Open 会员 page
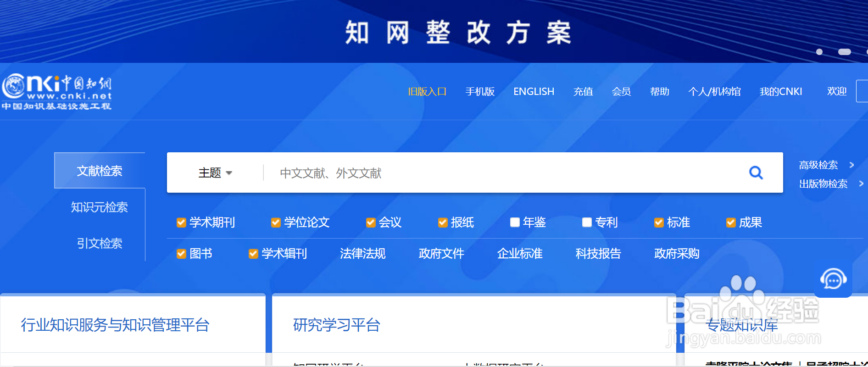This screenshot has width=868, height=367. coord(621,91)
